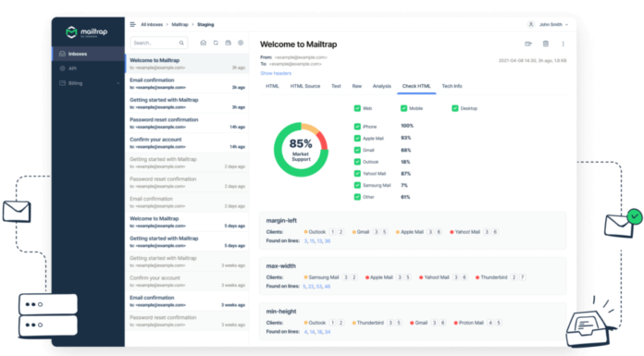Click the 85% Market Support donut chart

click(301, 150)
